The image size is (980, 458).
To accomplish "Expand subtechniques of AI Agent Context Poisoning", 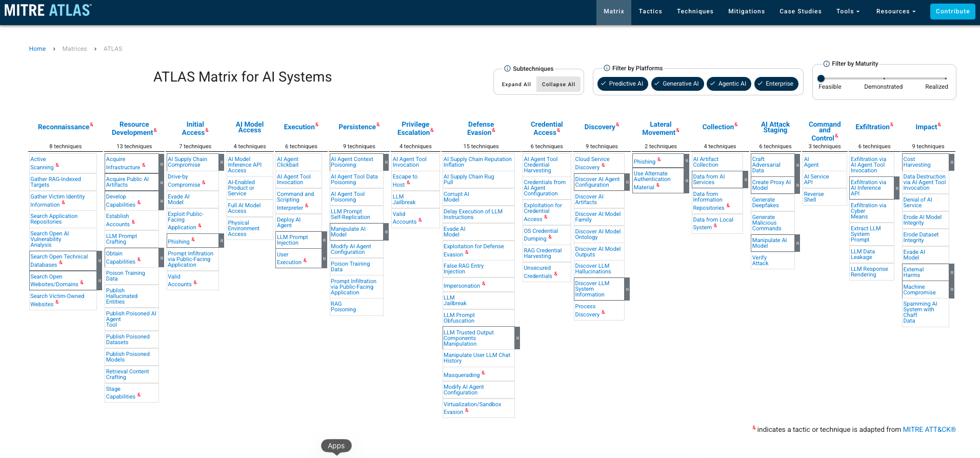I will [x=386, y=162].
